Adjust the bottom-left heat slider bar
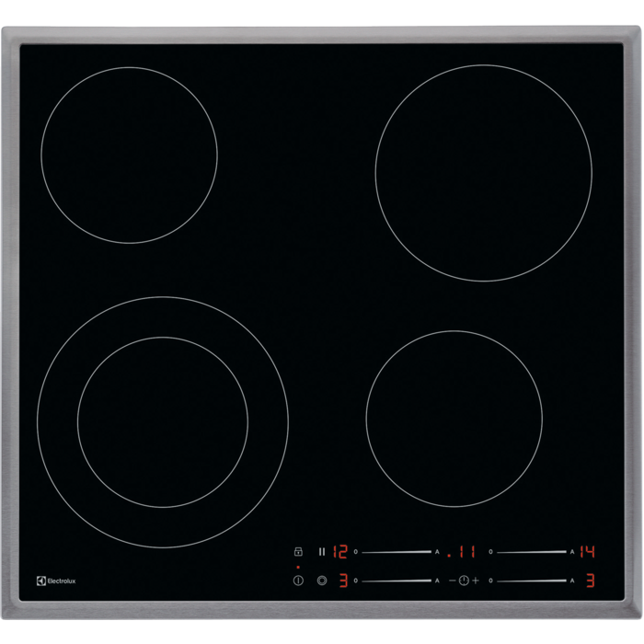Screen dimensions: 644x644 396,581
